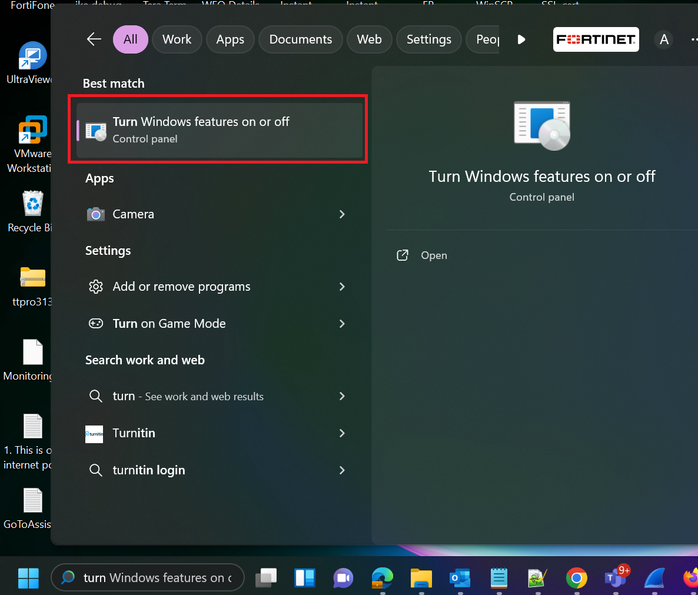
Task: Open the account avatar labeled A
Action: click(664, 40)
